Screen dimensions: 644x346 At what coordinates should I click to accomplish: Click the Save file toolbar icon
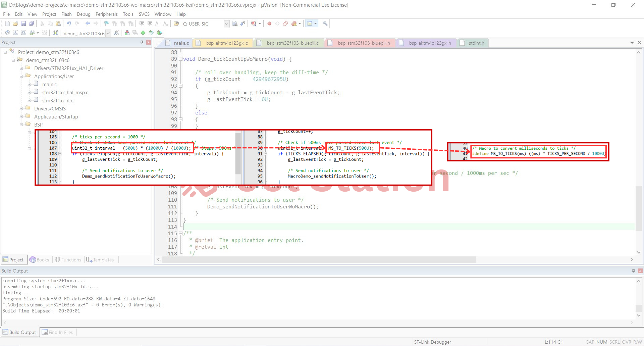tap(23, 23)
